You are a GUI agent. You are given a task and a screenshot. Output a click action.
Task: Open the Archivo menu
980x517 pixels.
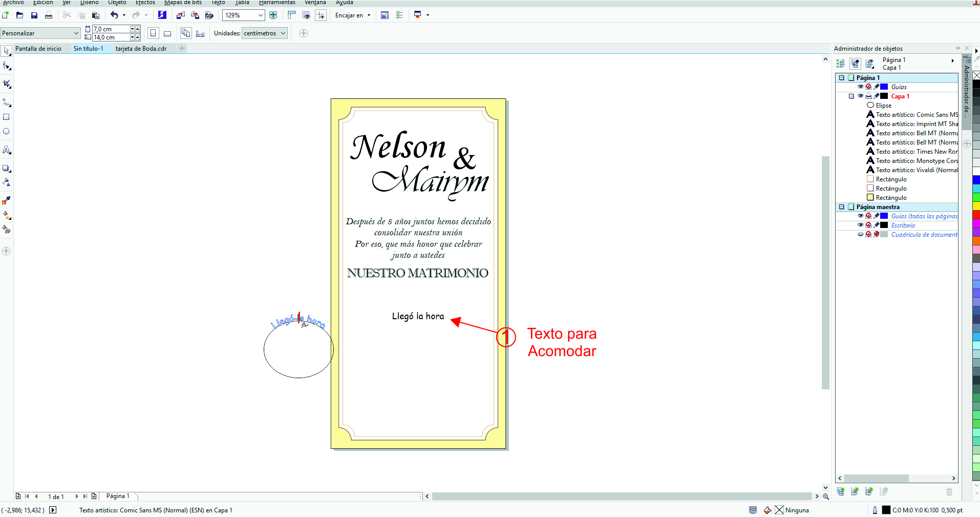pyautogui.click(x=13, y=3)
